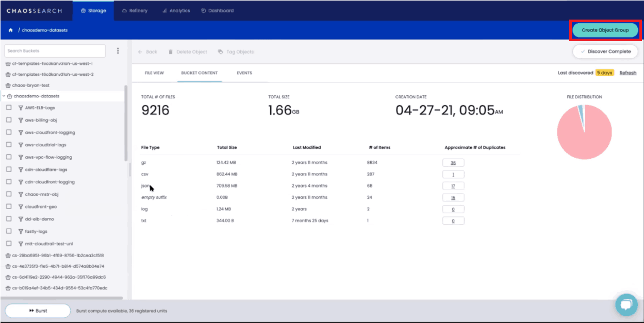The width and height of the screenshot is (644, 323).
Task: Check the AWS-ELB-Logs checkbox
Action: tap(8, 108)
